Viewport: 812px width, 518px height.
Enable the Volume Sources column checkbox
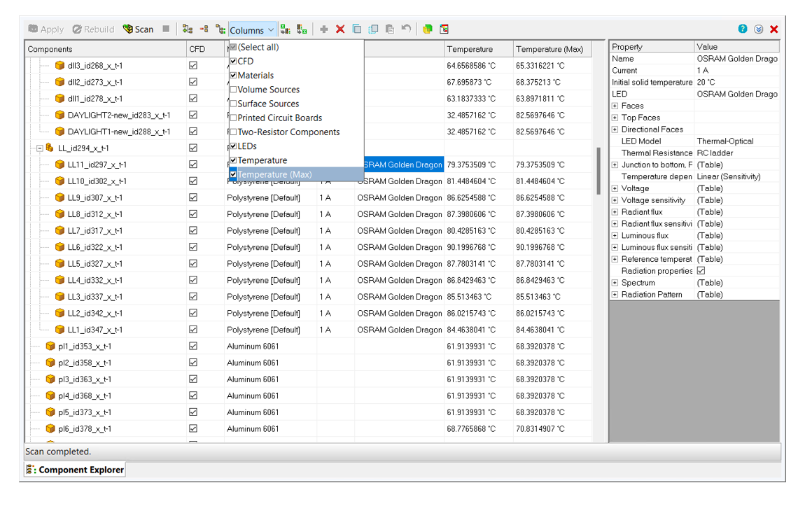(x=234, y=90)
